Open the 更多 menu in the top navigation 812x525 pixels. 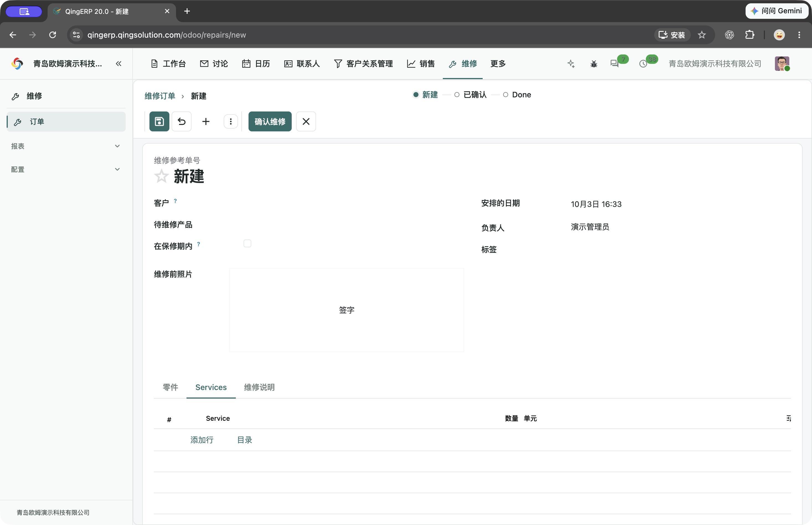coord(498,64)
